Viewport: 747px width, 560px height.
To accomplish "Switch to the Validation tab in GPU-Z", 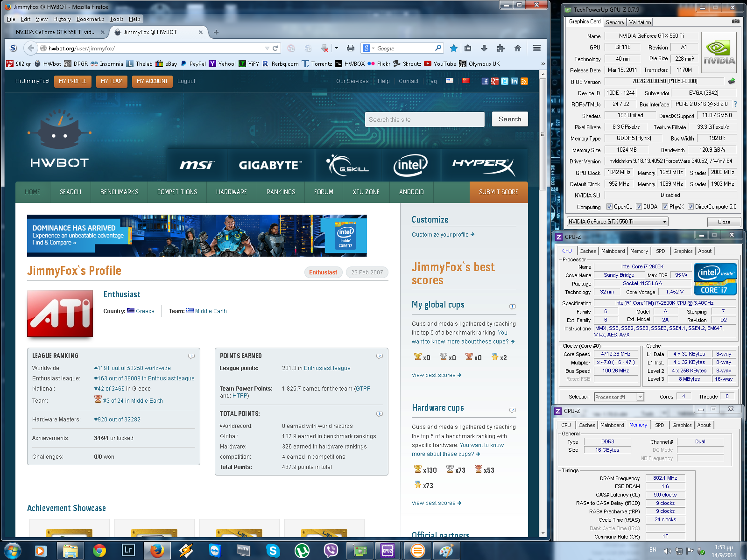I will [x=640, y=22].
